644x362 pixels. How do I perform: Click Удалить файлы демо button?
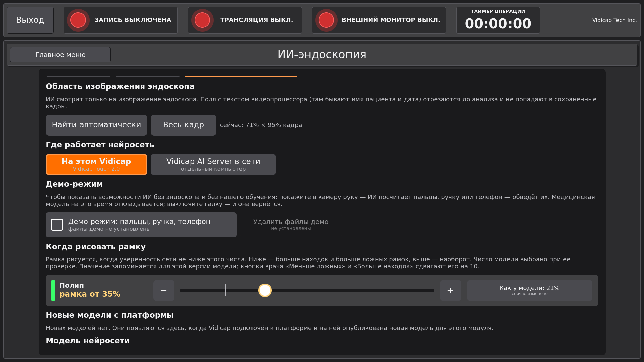click(291, 225)
